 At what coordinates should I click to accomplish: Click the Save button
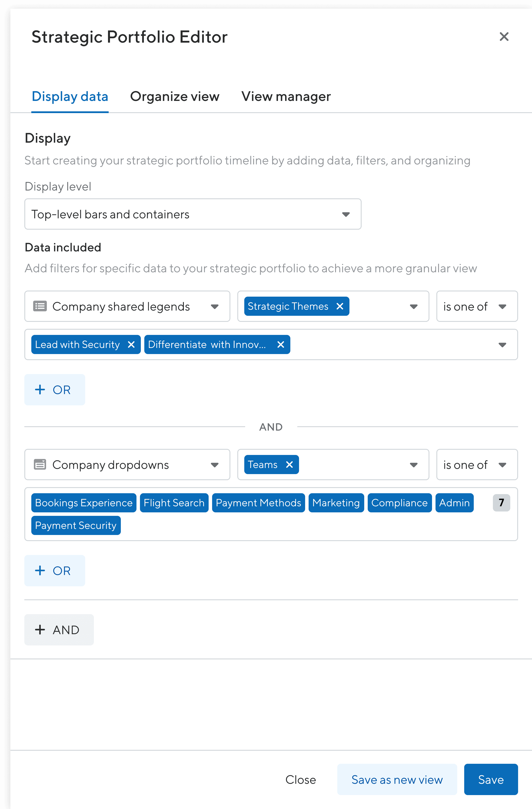pos(490,779)
